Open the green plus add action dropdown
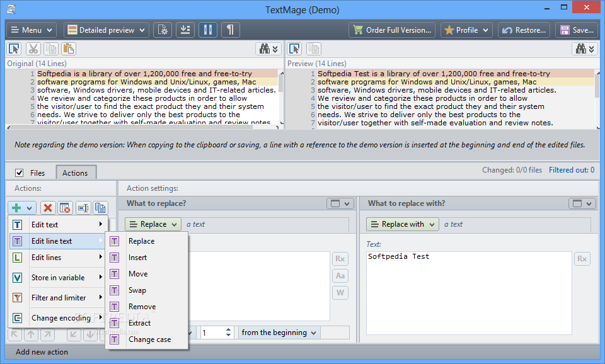The height and width of the screenshot is (364, 605). click(x=22, y=208)
